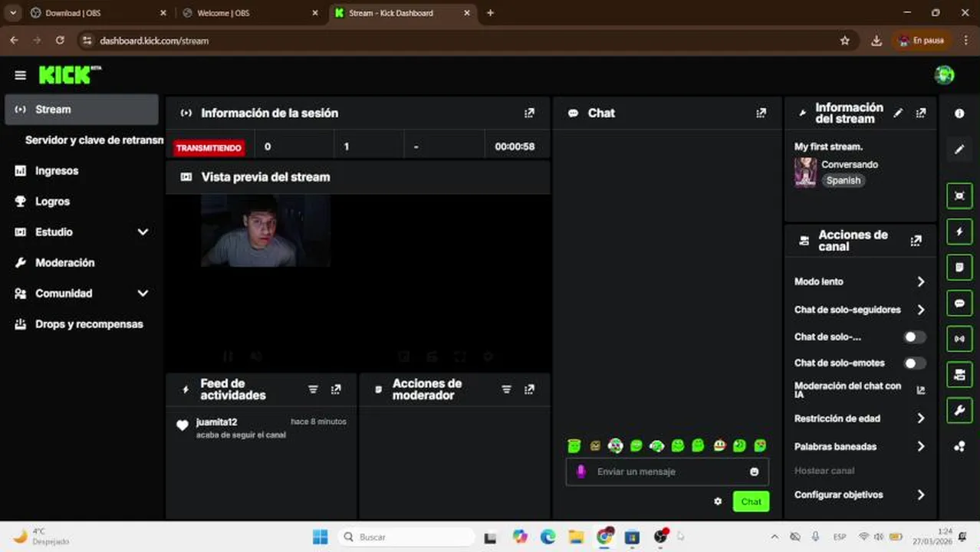The height and width of the screenshot is (552, 980).
Task: Open the Windows Start menu
Action: click(x=321, y=537)
